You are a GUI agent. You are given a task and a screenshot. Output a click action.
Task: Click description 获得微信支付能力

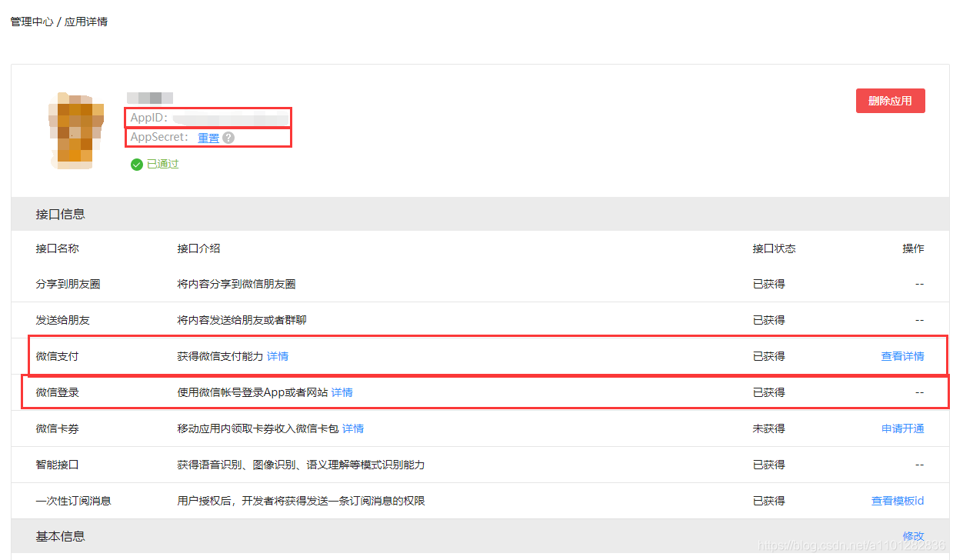click(x=220, y=356)
